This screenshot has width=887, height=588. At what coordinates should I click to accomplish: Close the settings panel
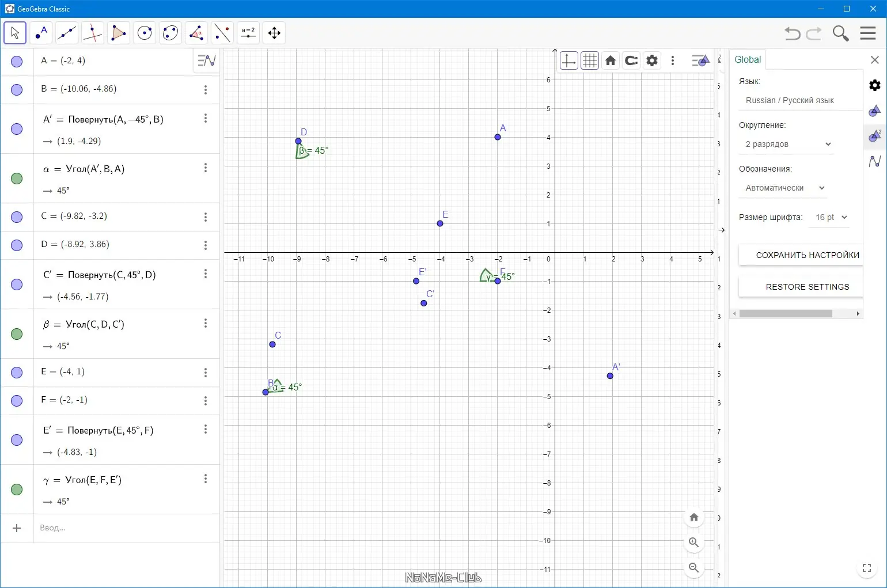pos(875,60)
